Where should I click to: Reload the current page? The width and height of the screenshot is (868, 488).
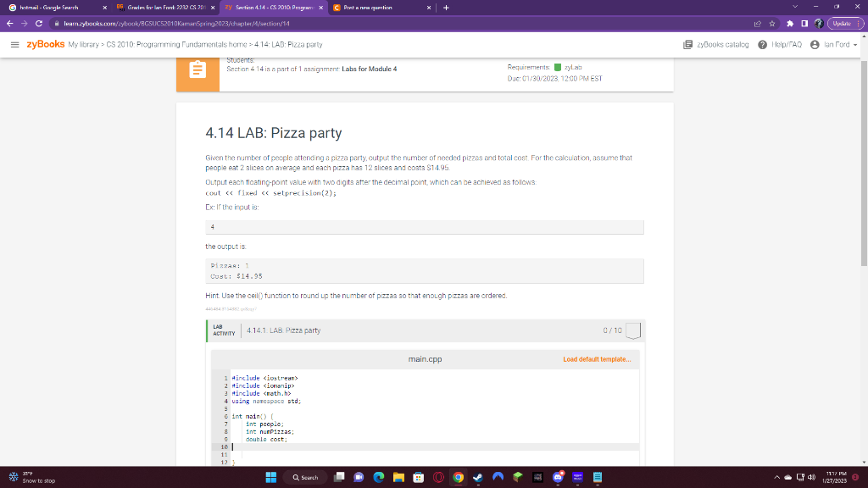(x=39, y=23)
